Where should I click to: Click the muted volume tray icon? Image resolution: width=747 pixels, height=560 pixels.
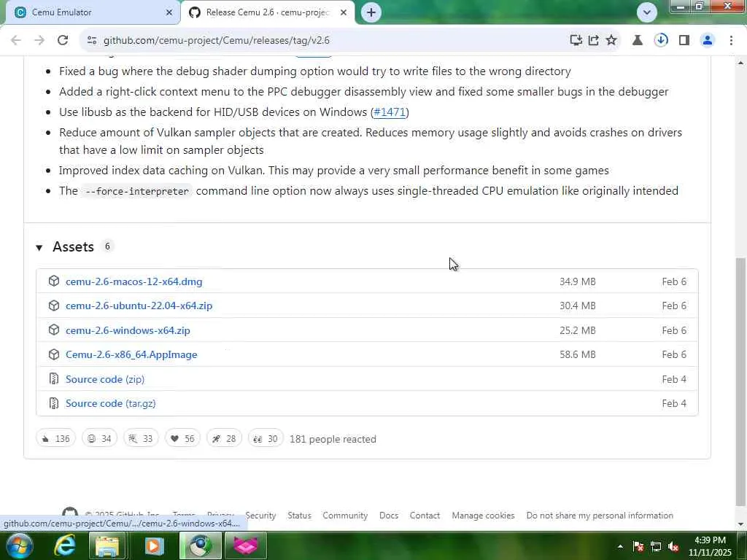pos(673,547)
